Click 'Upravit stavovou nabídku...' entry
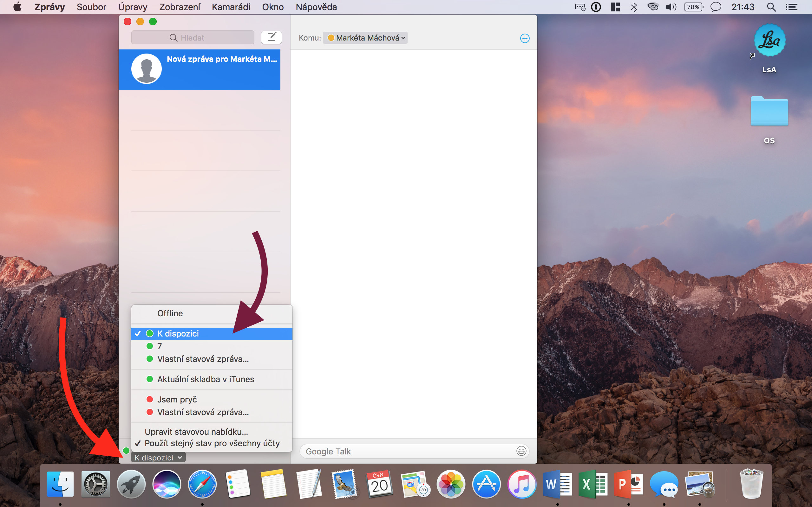 click(196, 432)
